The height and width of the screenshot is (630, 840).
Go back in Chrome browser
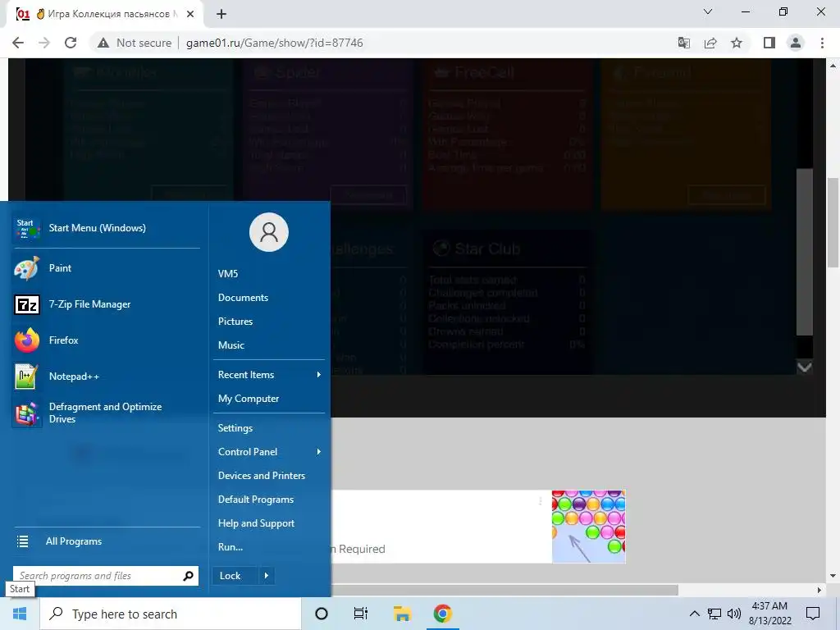(18, 43)
